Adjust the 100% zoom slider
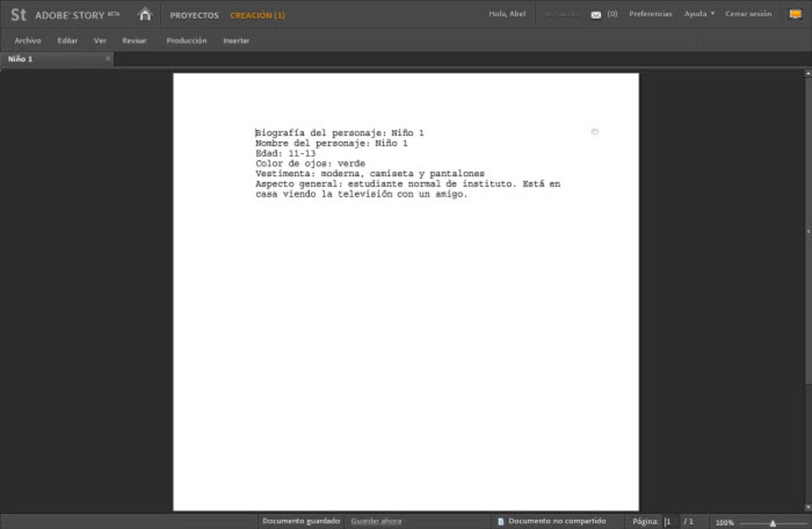 click(774, 522)
